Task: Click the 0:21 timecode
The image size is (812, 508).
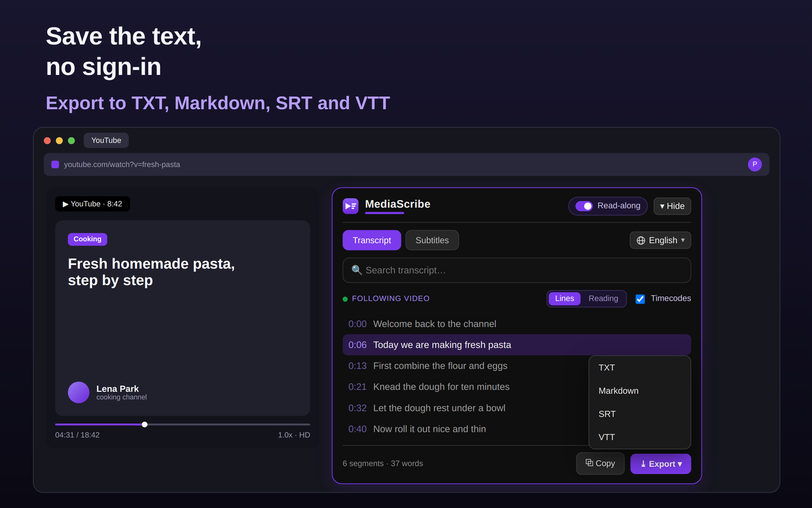Action: click(x=357, y=387)
